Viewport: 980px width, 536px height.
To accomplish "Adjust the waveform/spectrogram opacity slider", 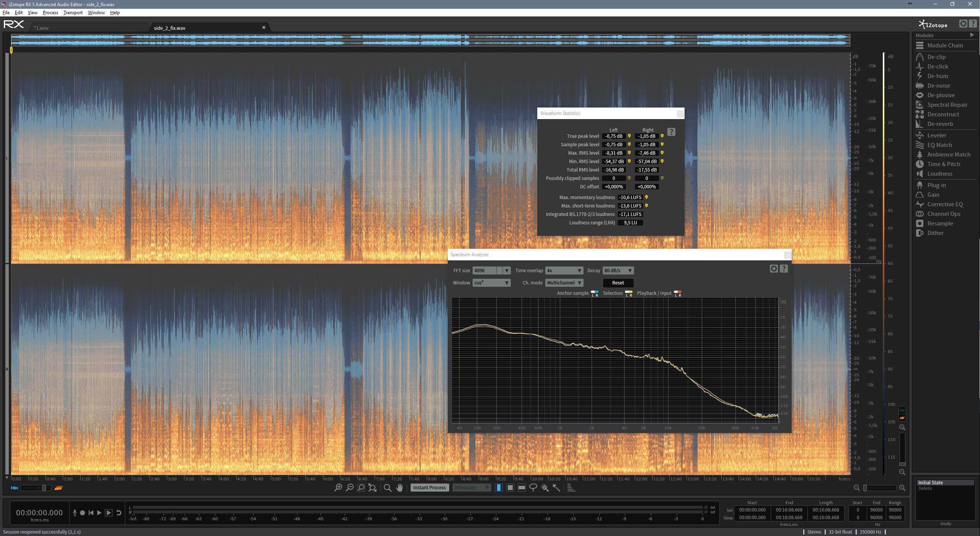I will [44, 488].
